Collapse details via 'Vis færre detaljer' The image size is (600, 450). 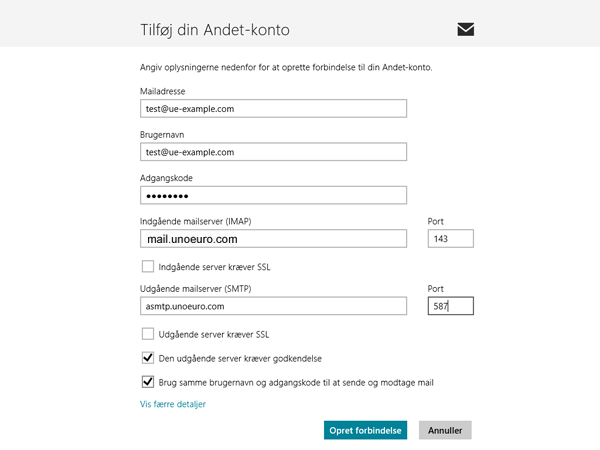(173, 404)
